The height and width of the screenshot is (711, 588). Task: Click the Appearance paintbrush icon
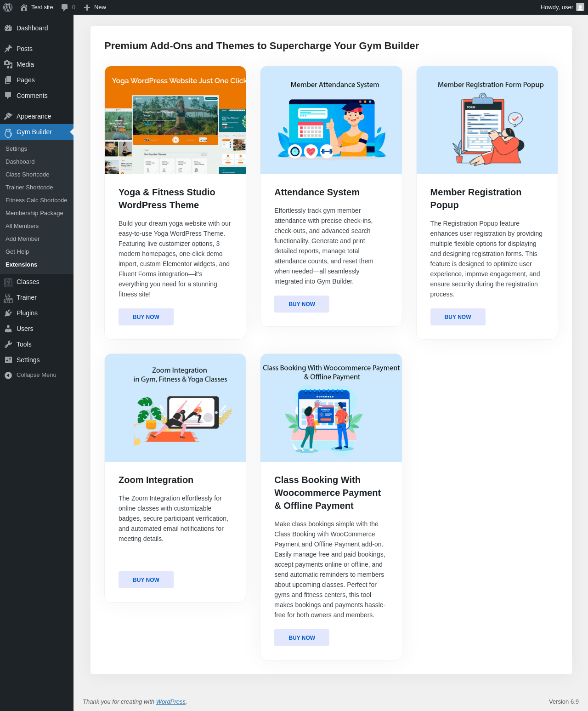(x=8, y=116)
